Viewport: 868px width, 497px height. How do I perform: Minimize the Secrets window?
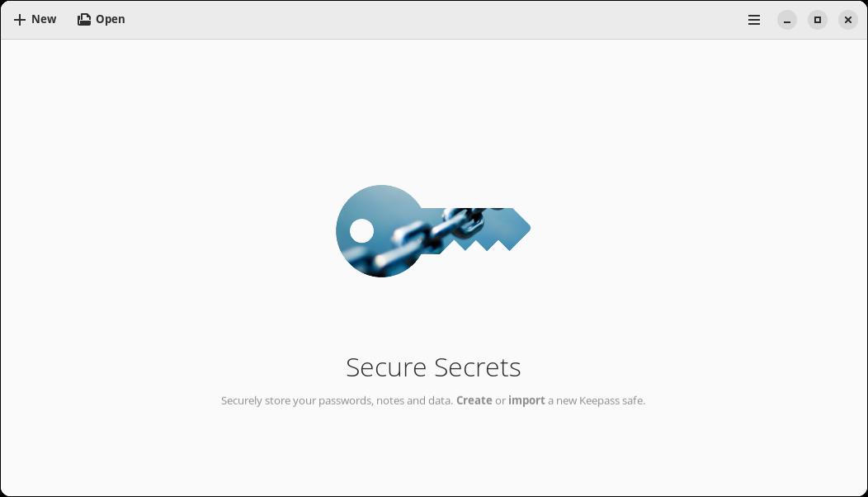[x=786, y=20]
